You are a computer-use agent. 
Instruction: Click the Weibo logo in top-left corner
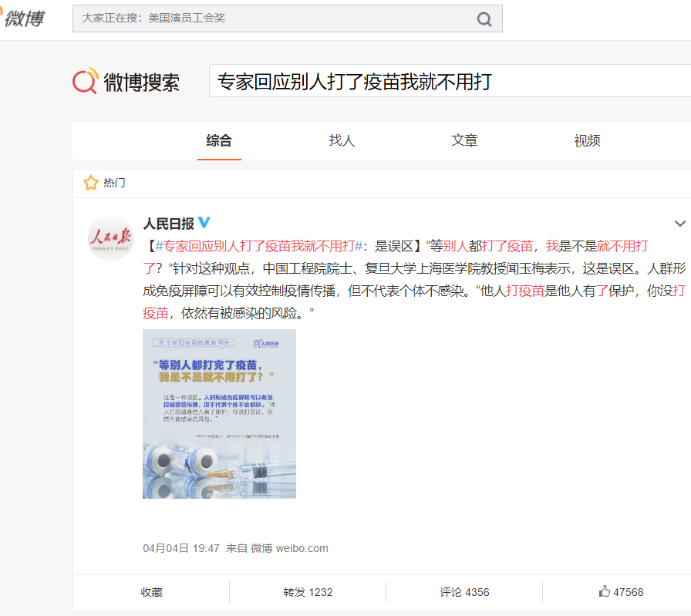pos(22,17)
